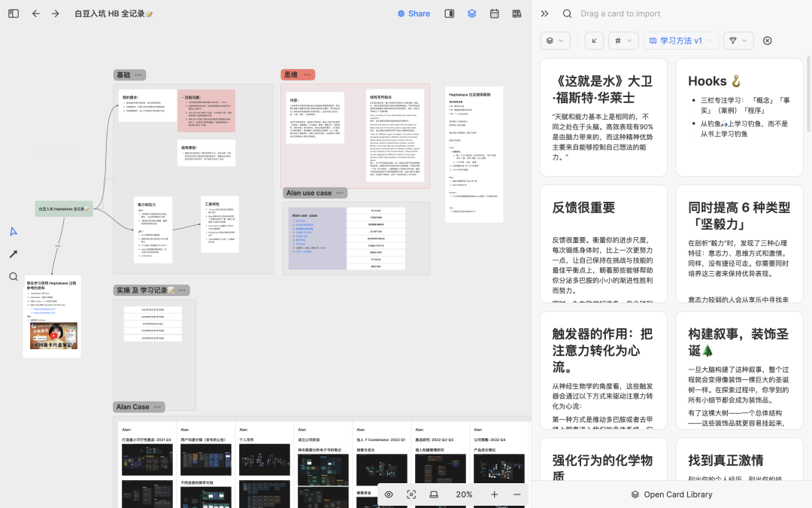The height and width of the screenshot is (508, 812).
Task: Toggle the eye visibility icon in zoom bar
Action: pos(389,494)
